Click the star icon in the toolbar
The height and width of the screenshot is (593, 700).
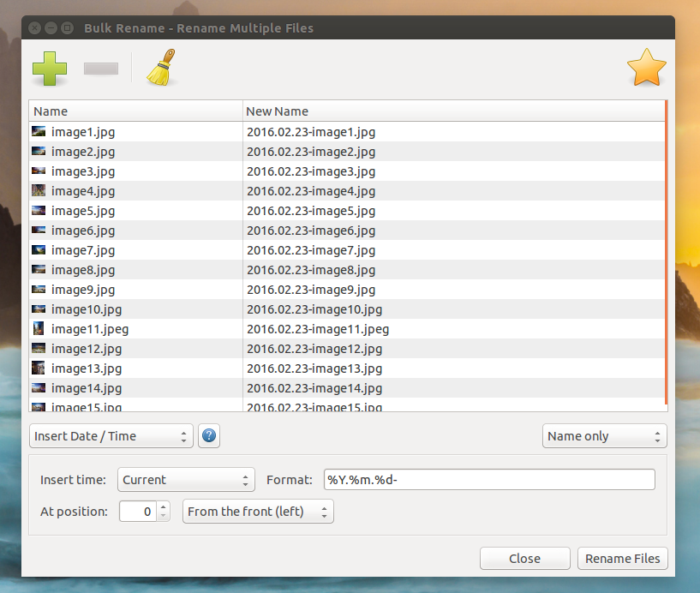pos(647,68)
